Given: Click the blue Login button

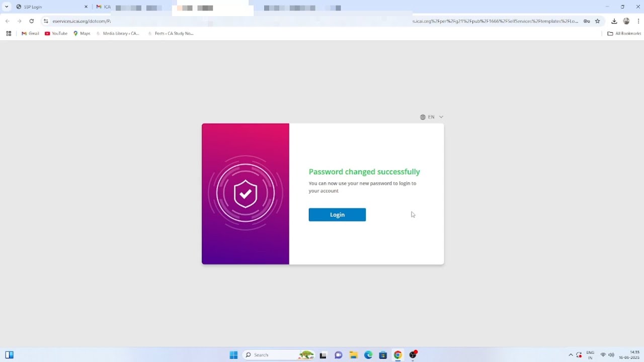Looking at the screenshot, I should [x=337, y=215].
